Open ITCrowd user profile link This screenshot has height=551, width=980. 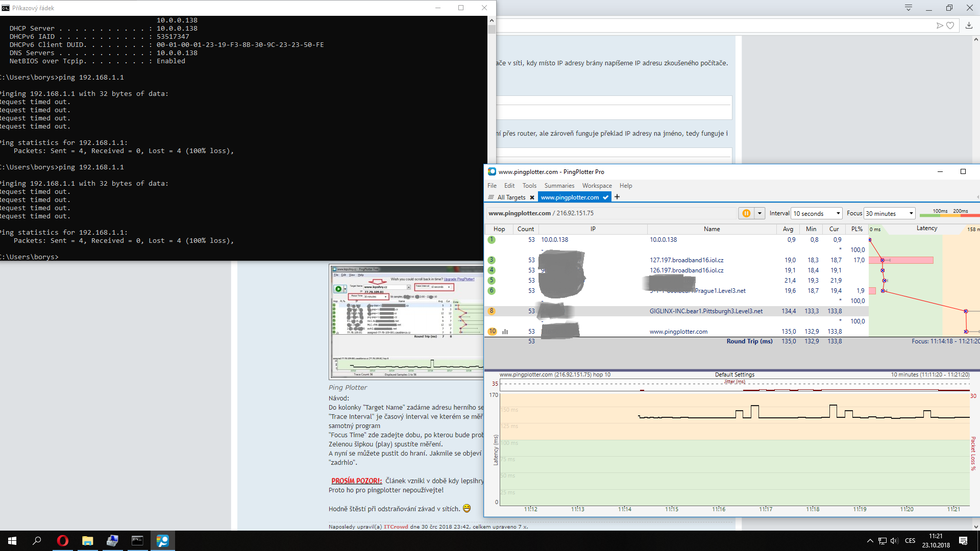tap(396, 527)
